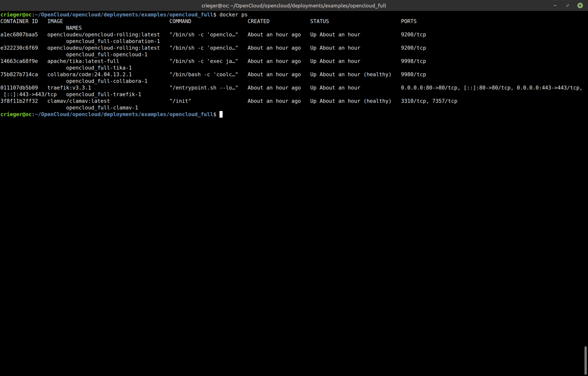
Task: Click the clamav/clamav:latest image name
Action: click(78, 101)
